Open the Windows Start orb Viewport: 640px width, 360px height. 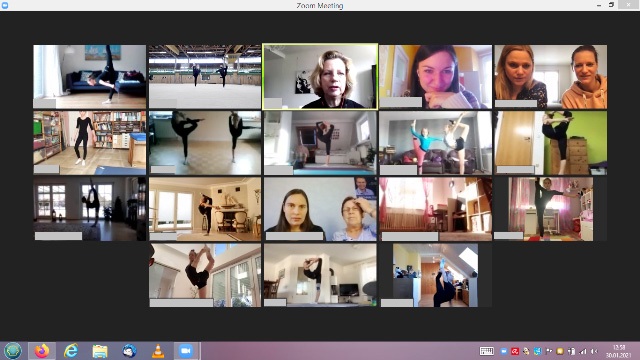pos(13,351)
